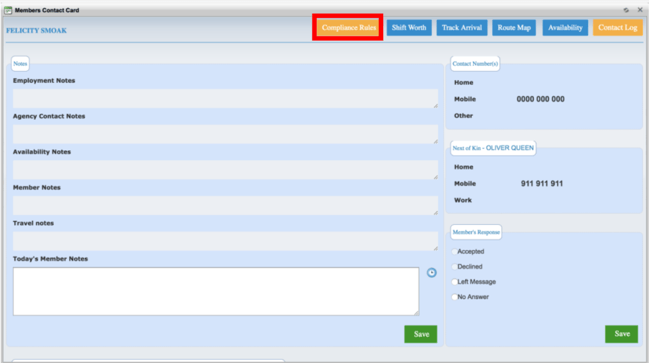Screen dimensions: 649x363
Task: Open Track Arrival
Action: (462, 28)
